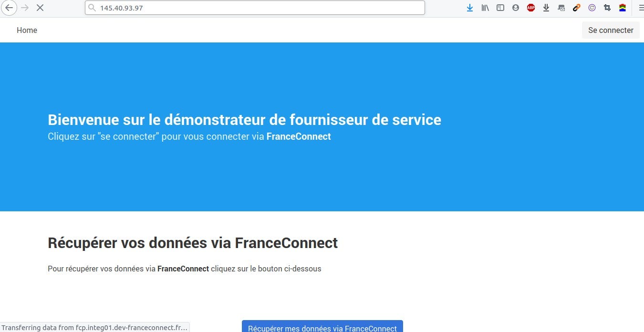This screenshot has height=332, width=644.
Task: Focus the address bar showing 145.40.93.97
Action: [x=255, y=8]
